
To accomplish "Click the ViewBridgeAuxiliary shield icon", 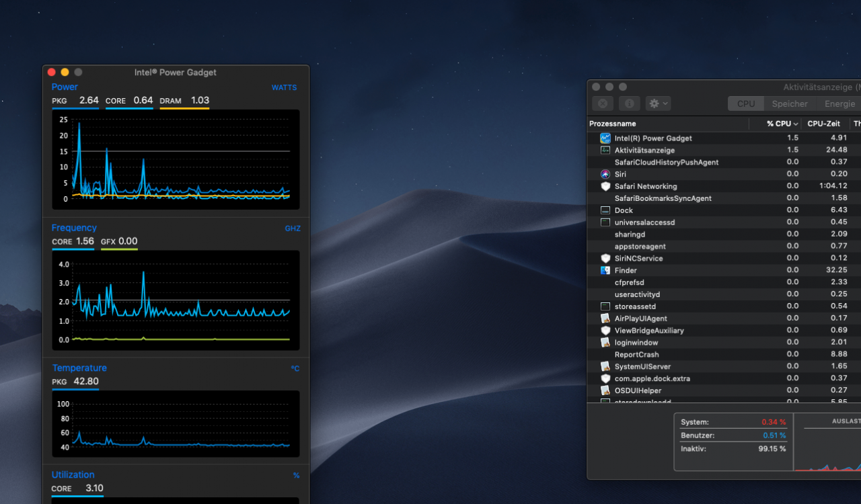I will pos(605,331).
